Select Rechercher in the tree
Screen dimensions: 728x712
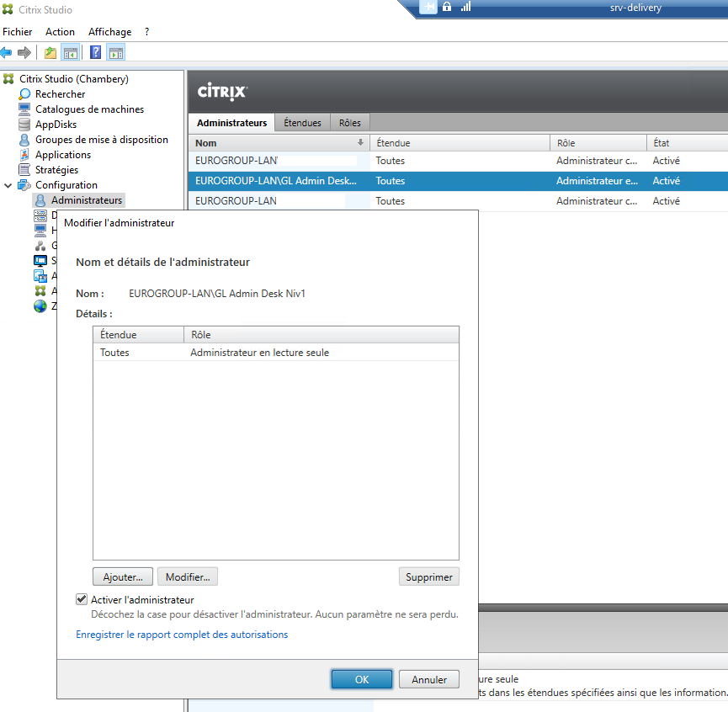click(x=61, y=94)
